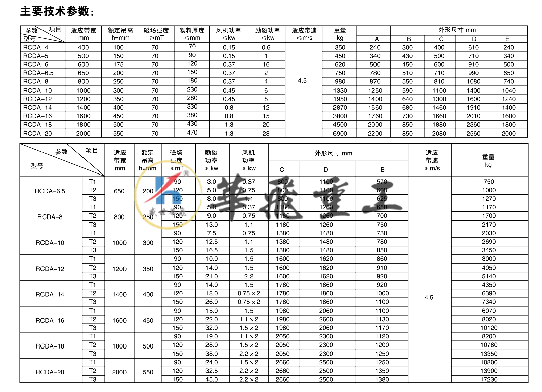Select the RCDA-14 model cell in lower table
The width and height of the screenshot is (542, 392).
(x=51, y=294)
